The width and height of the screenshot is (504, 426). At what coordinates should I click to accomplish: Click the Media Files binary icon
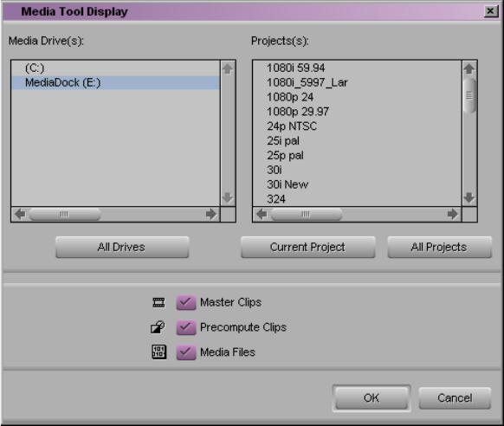pyautogui.click(x=158, y=352)
